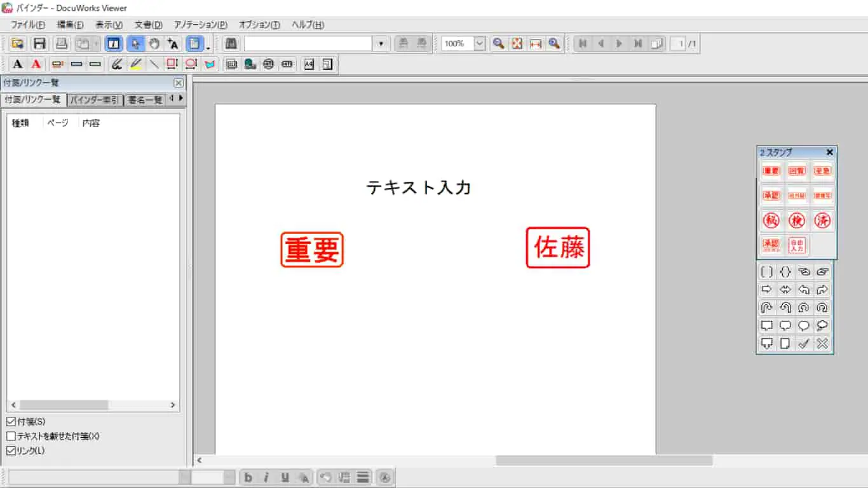The image size is (868, 488).
Task: Toggle the page view mode button
Action: (194, 44)
